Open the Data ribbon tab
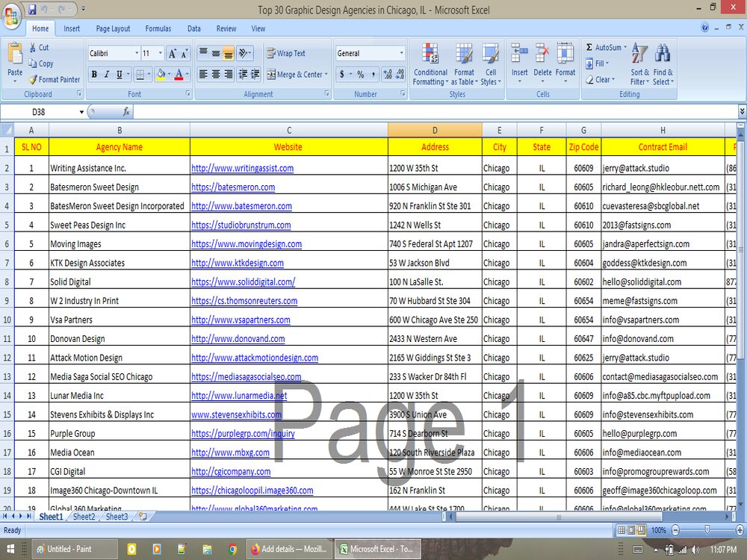 tap(194, 28)
